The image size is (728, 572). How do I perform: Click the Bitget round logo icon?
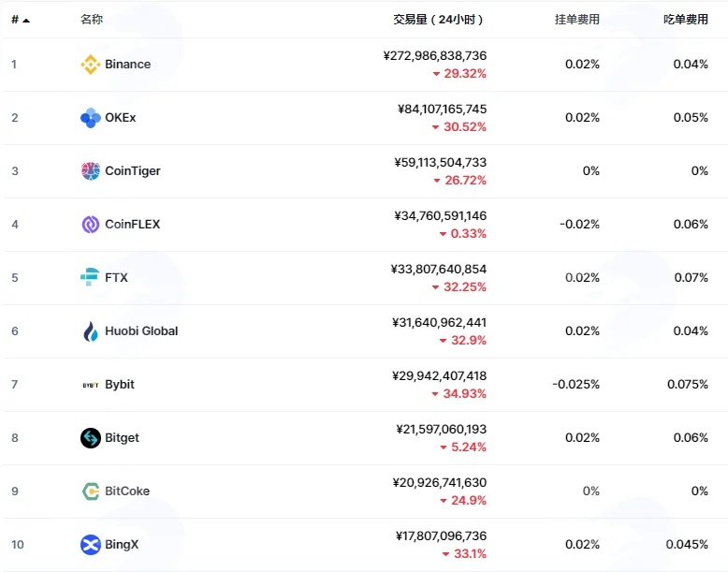91,438
